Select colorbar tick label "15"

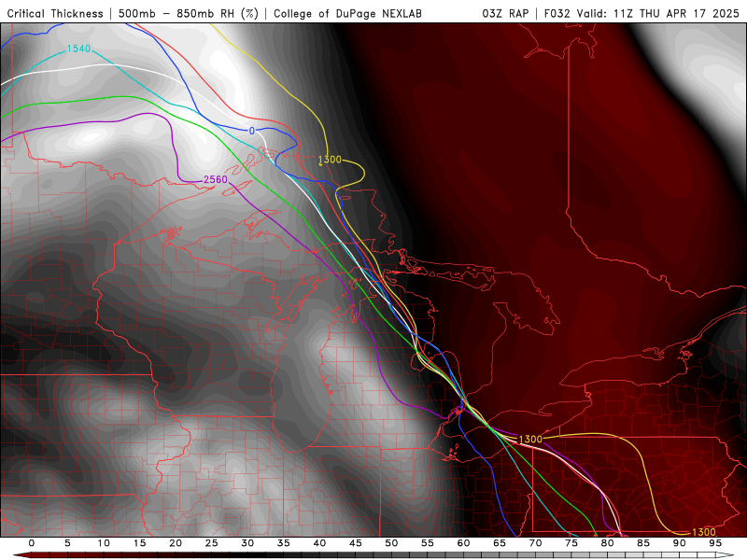point(139,543)
